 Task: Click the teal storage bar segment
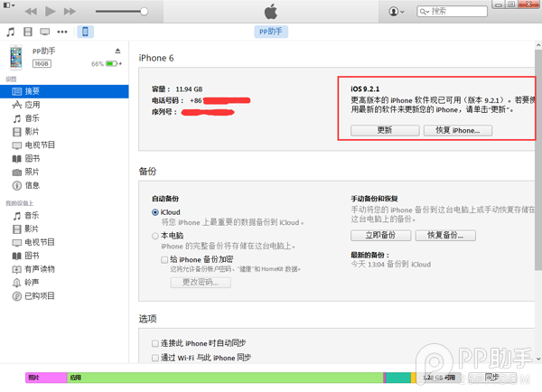(x=398, y=378)
